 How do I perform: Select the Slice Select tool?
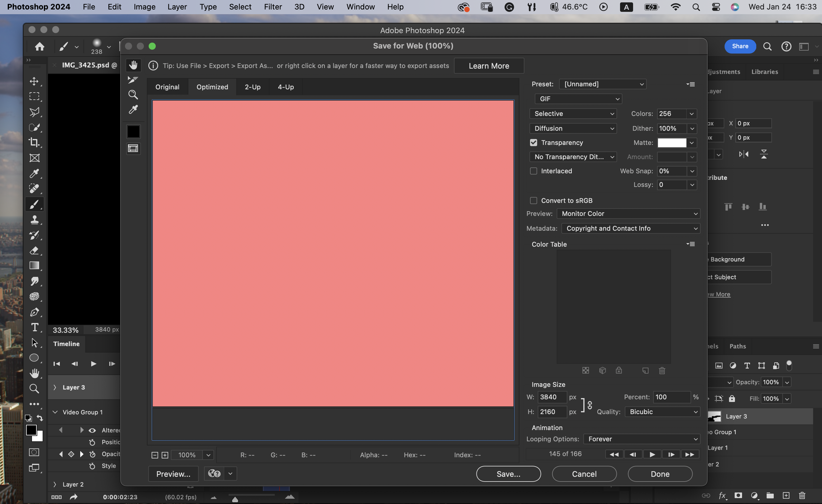point(133,80)
